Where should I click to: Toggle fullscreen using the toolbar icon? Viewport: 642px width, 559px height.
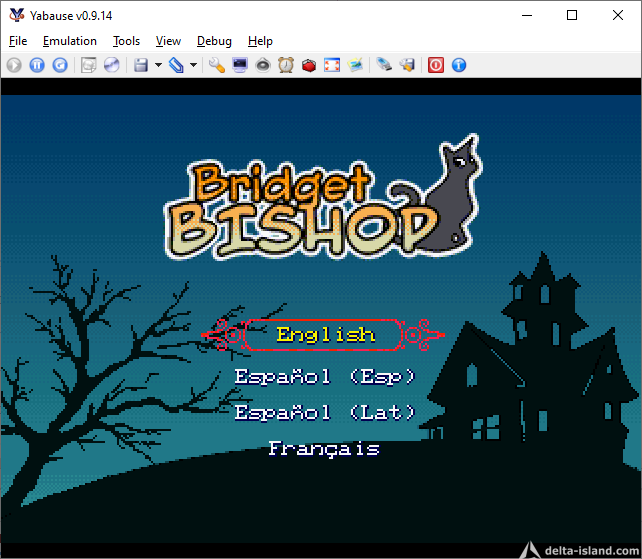[x=332, y=65]
